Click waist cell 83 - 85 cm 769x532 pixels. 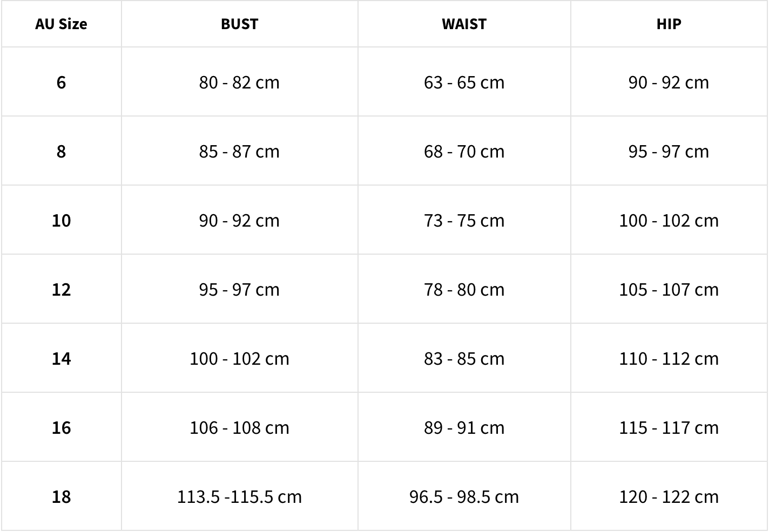tap(464, 358)
